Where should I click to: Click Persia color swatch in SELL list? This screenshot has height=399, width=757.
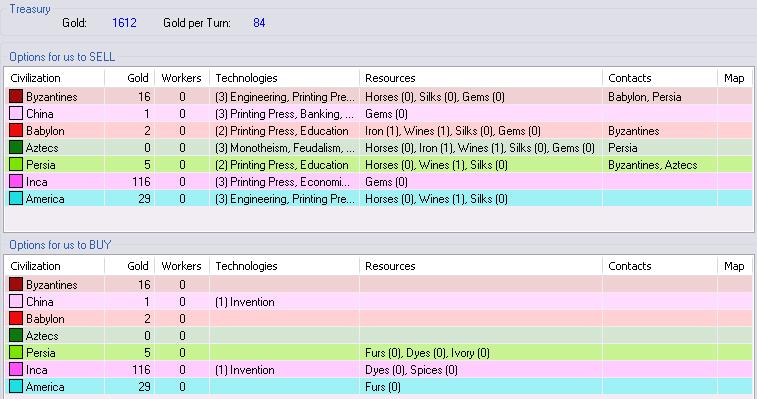click(x=16, y=164)
